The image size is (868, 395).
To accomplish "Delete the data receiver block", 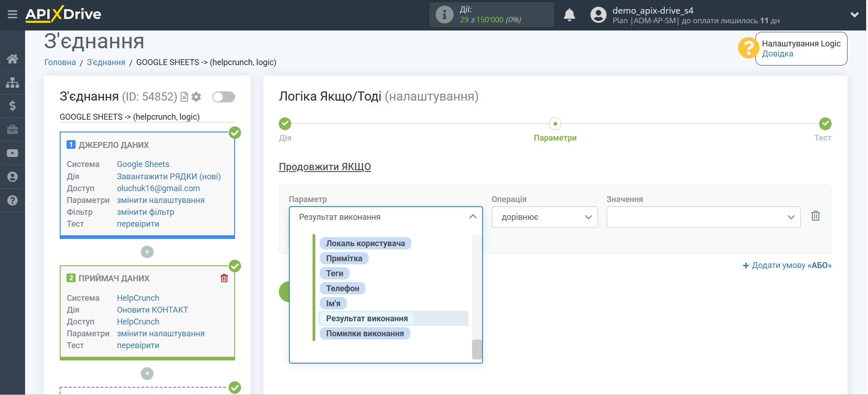I will (224, 278).
